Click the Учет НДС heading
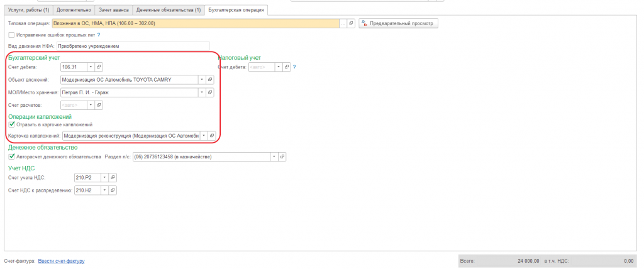The width and height of the screenshot is (644, 269). pyautogui.click(x=21, y=168)
